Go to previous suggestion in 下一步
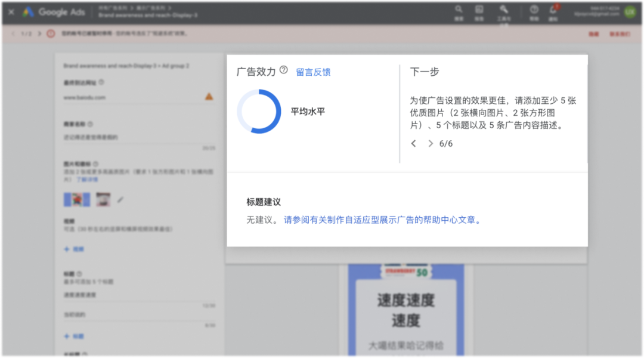 click(x=414, y=143)
